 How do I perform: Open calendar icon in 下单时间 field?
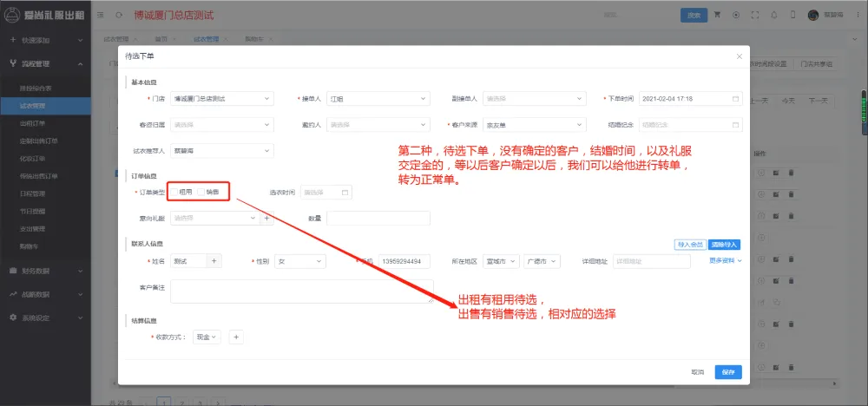tap(735, 99)
